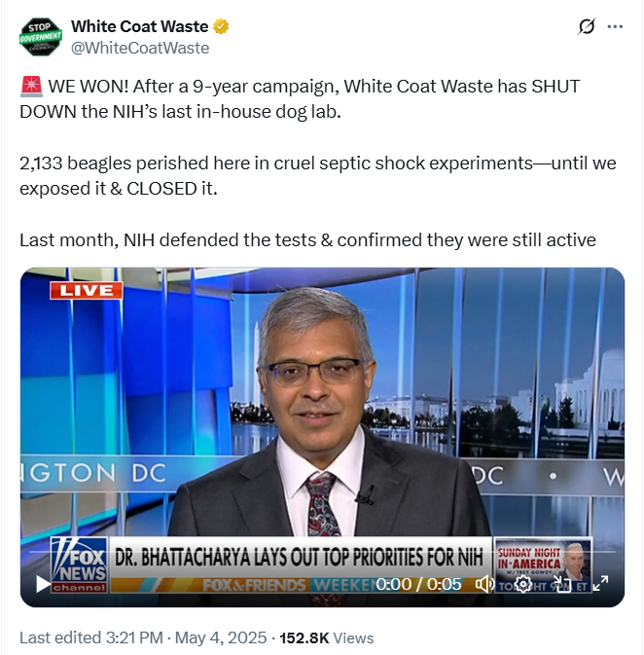Mute the video with the speaker icon
644x655 pixels.
[x=484, y=584]
